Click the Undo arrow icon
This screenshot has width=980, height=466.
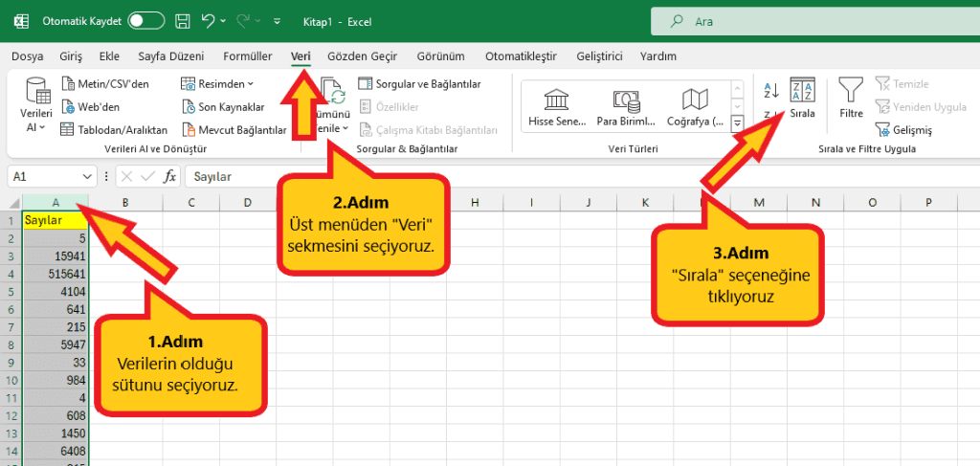click(x=208, y=20)
